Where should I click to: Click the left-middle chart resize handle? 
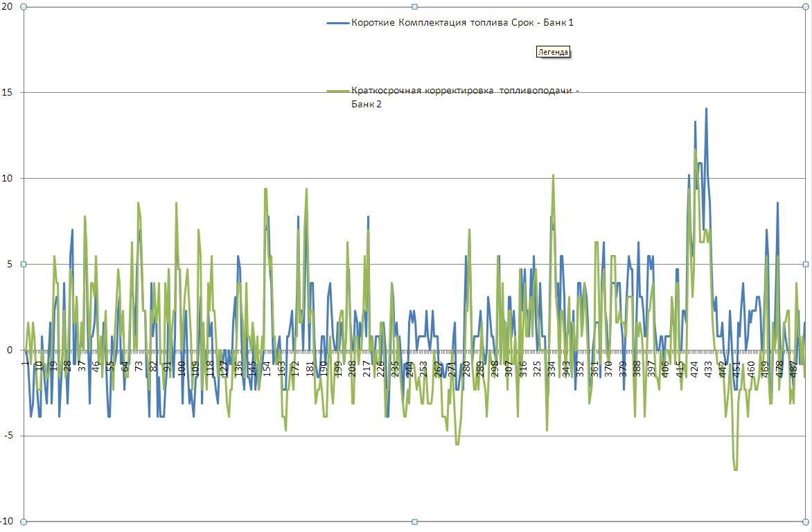[x=24, y=264]
